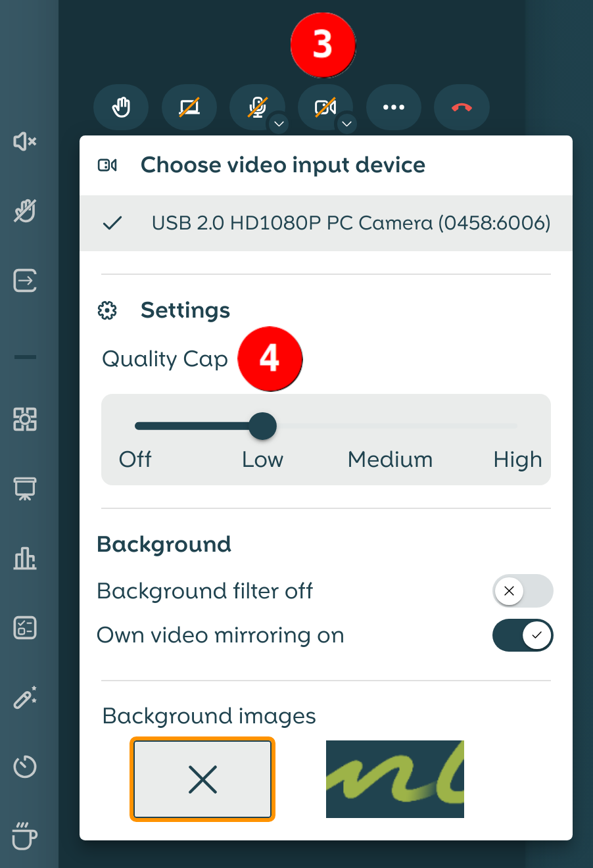The width and height of the screenshot is (593, 868).
Task: Unmute the microphone in the toolbar
Action: [x=256, y=107]
